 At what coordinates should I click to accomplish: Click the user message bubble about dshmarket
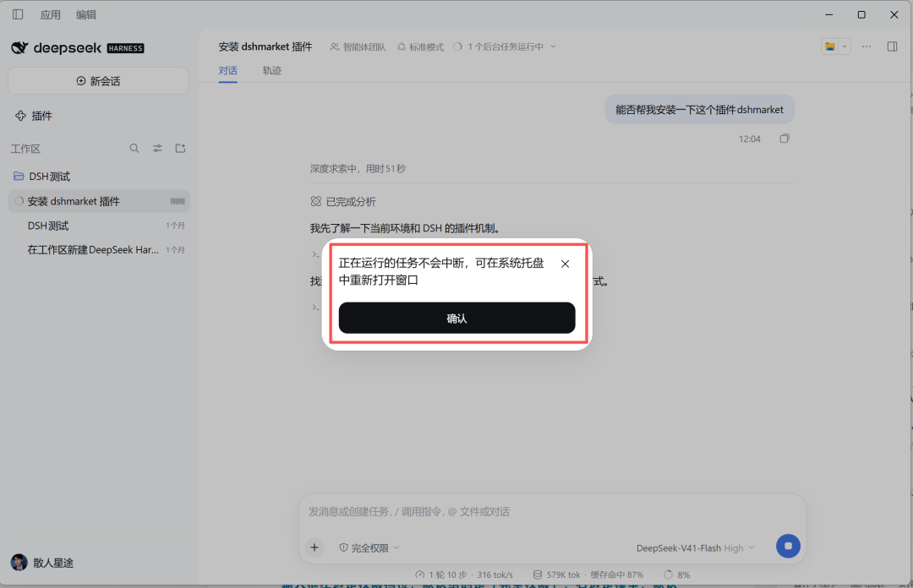699,110
